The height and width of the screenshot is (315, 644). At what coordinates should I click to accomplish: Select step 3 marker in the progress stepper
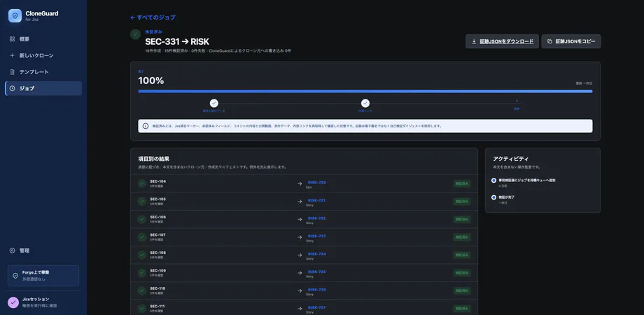point(517,101)
